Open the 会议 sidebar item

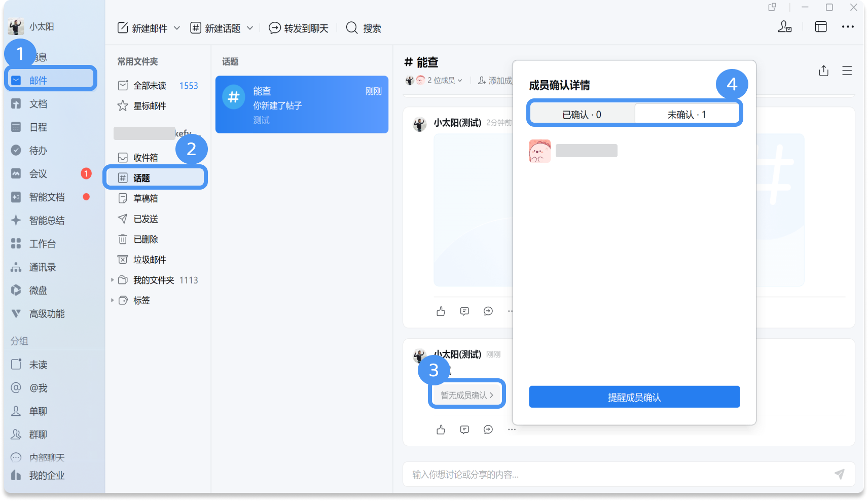pos(38,173)
